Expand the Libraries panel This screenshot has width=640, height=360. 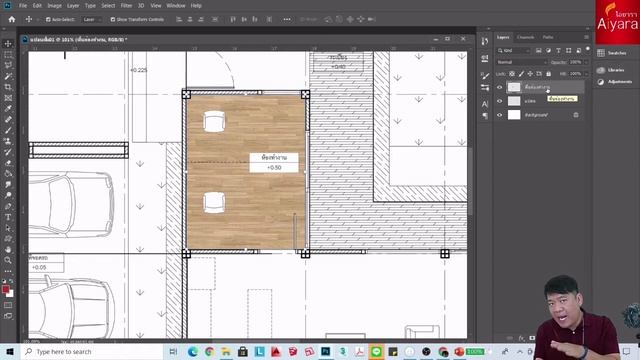(x=611, y=70)
